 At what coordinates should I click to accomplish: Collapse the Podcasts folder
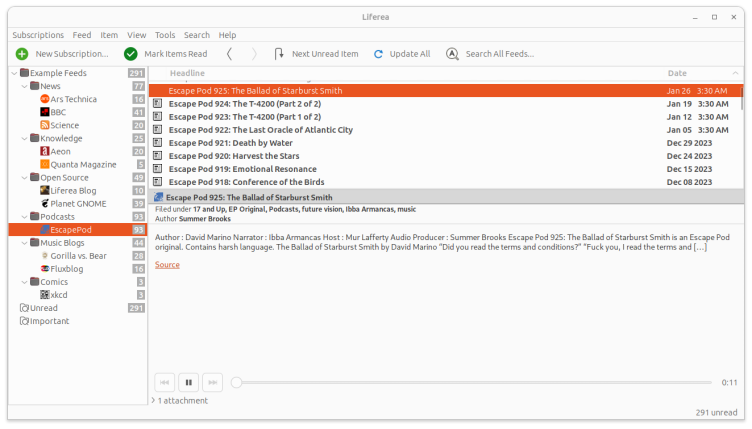(24, 216)
